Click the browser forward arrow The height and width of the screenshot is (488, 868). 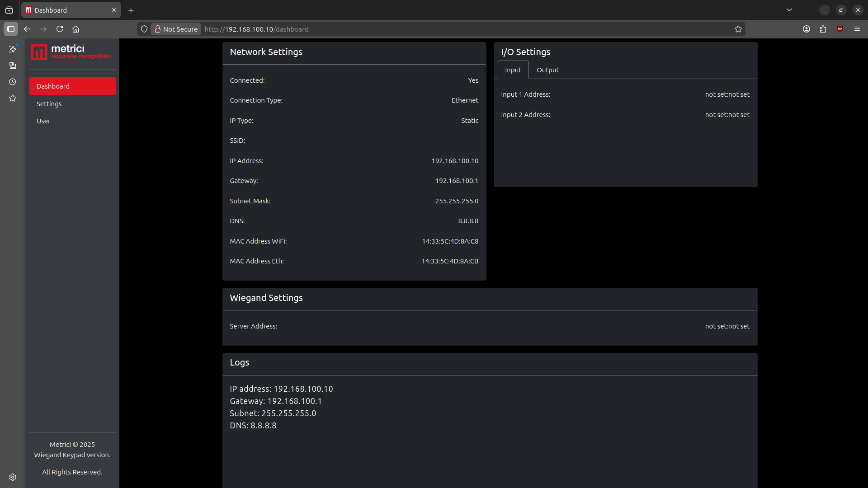(x=43, y=29)
